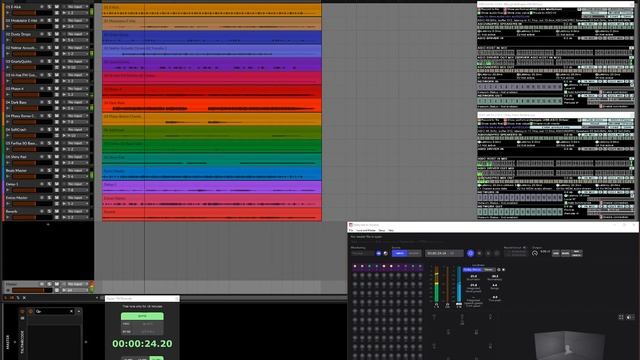Click the renderer room view icon beside the grid
Image resolution: width=640 pixels, height=360 pixels.
pyautogui.click(x=630, y=317)
